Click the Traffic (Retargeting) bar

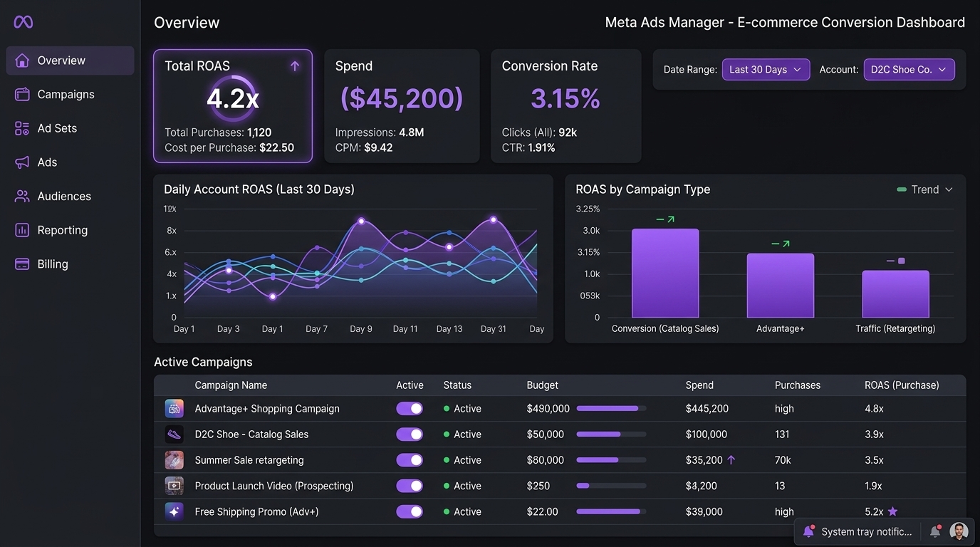(x=895, y=293)
